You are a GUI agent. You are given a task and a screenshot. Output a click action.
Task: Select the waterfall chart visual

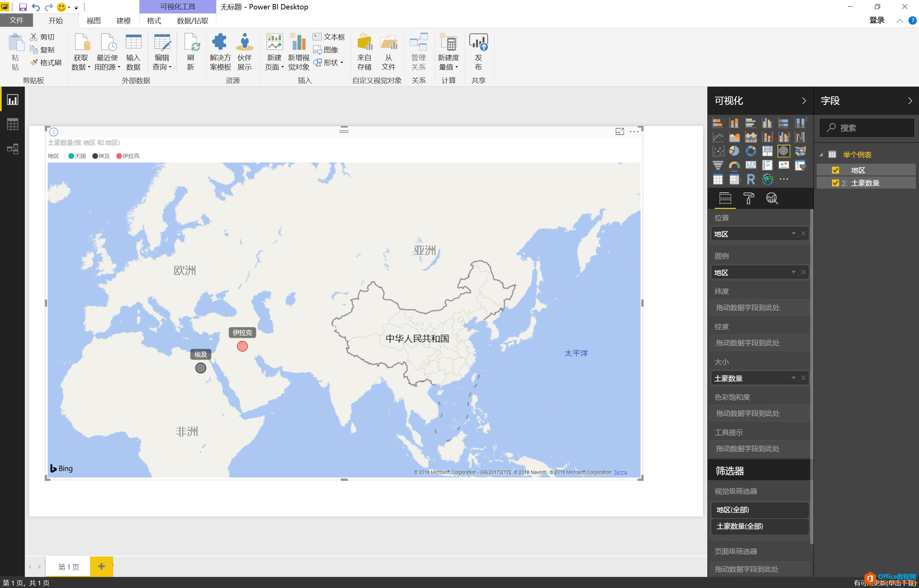click(800, 137)
